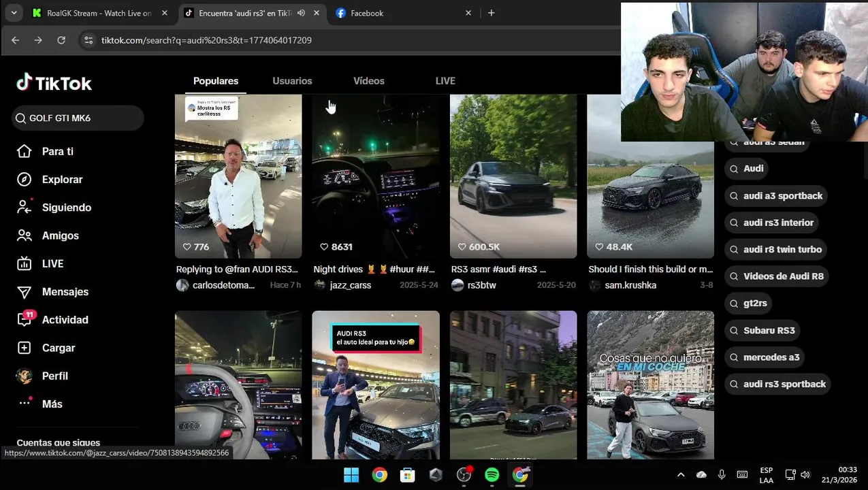The width and height of the screenshot is (868, 490).
Task: Open the carlosdetoma video thumbnail with 776 likes
Action: [x=238, y=176]
